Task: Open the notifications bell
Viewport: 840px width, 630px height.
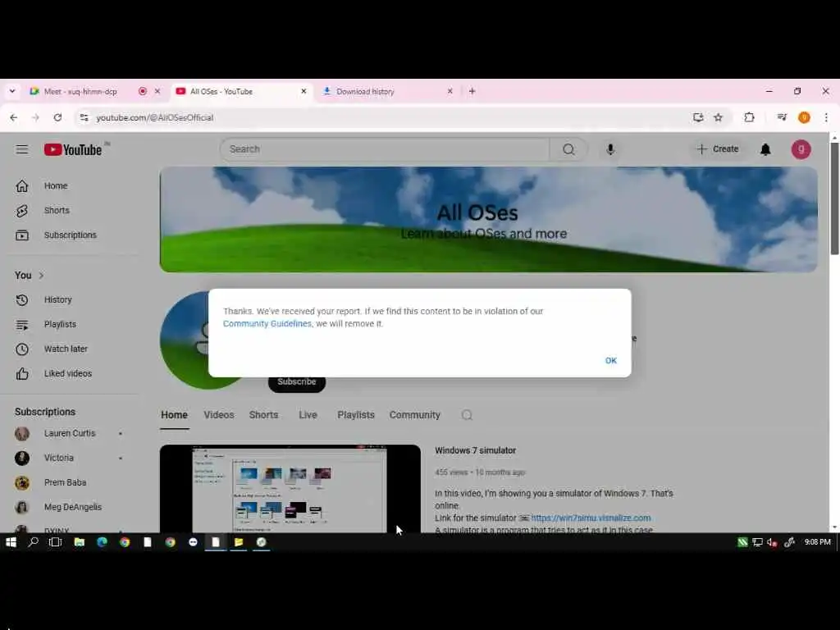Action: point(765,149)
